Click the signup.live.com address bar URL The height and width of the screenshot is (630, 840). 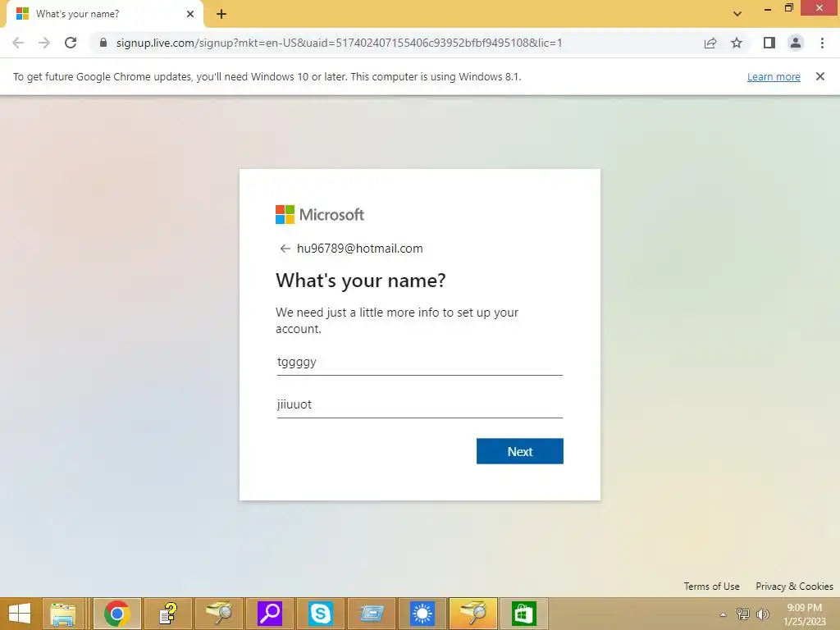[339, 43]
